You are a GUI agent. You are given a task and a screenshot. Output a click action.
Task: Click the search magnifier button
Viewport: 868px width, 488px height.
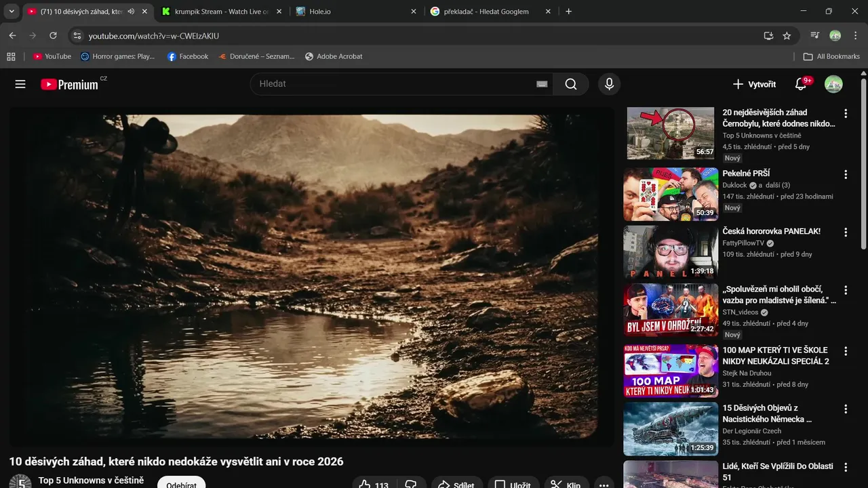tap(571, 84)
